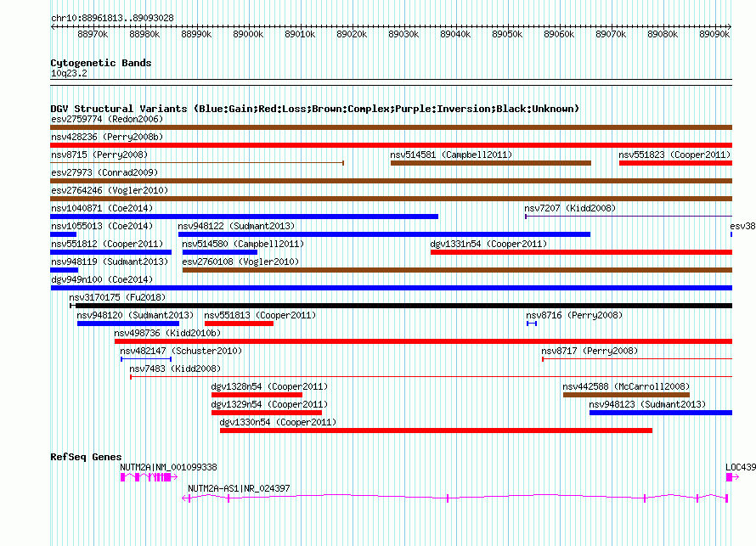Click nsv948120 (Sudmant2013) blue bar
This screenshot has width=756, height=546.
128,324
